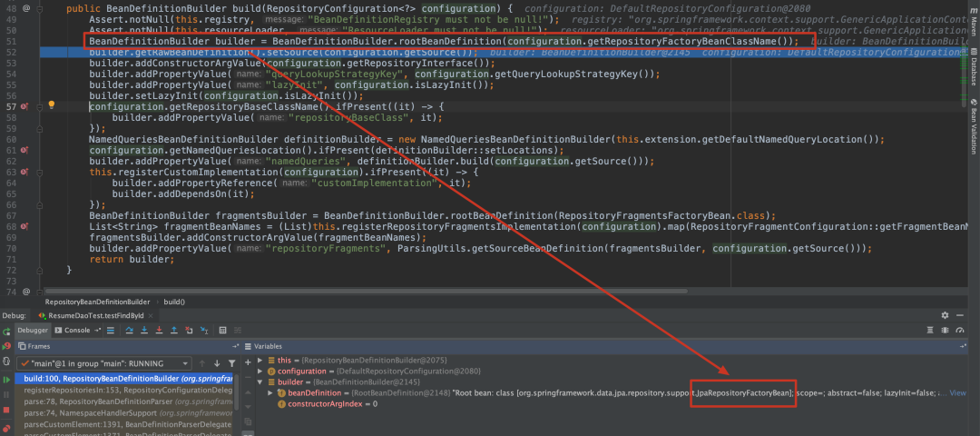Viewport: 980px width, 436px height.
Task: Click the Rerun debug session icon
Action: pos(6,332)
